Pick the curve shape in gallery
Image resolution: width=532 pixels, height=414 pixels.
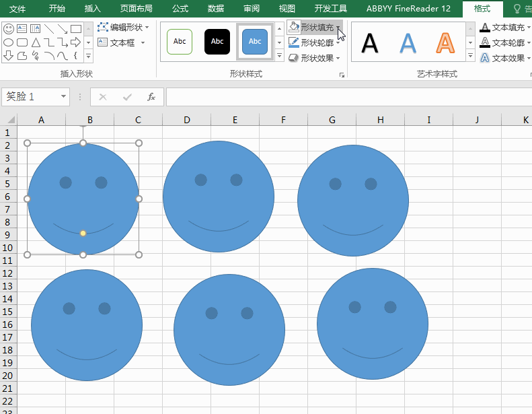(x=63, y=55)
